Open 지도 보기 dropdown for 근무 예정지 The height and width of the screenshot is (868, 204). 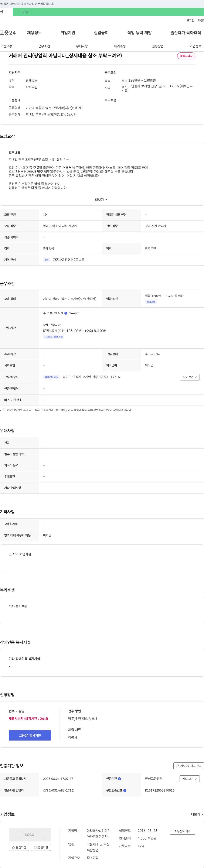(190, 377)
